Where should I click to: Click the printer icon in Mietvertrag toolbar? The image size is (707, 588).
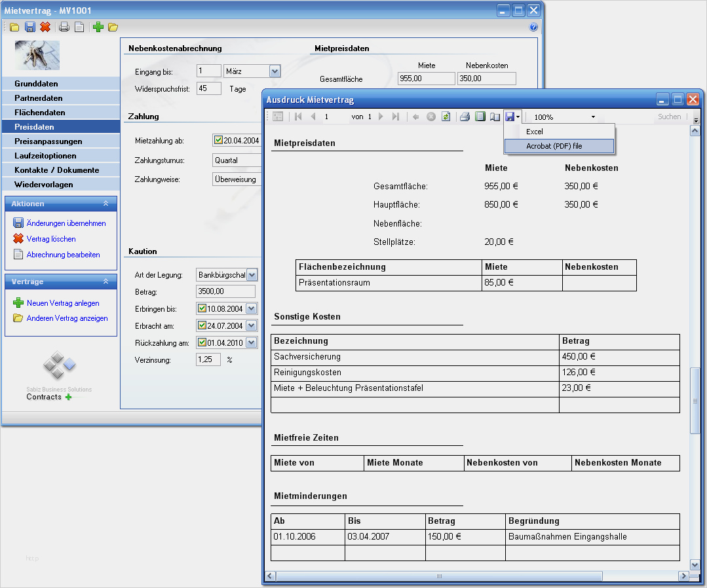[64, 27]
